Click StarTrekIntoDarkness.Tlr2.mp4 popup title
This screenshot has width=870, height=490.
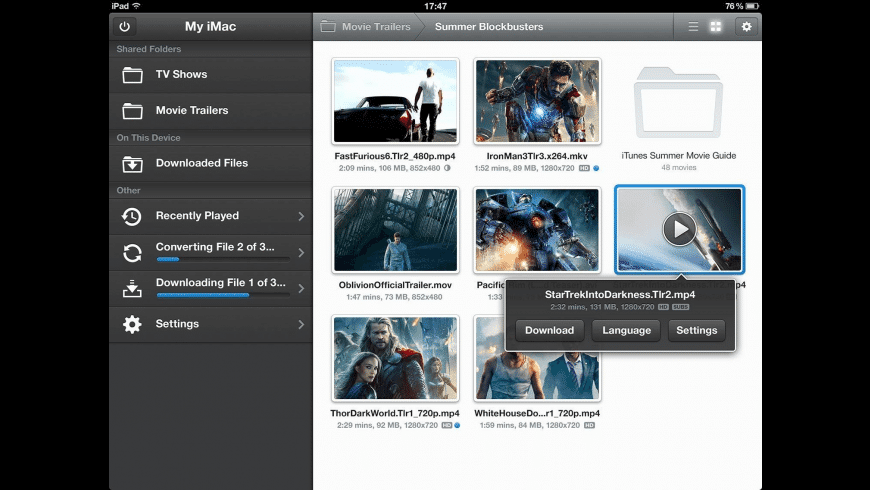[620, 295]
